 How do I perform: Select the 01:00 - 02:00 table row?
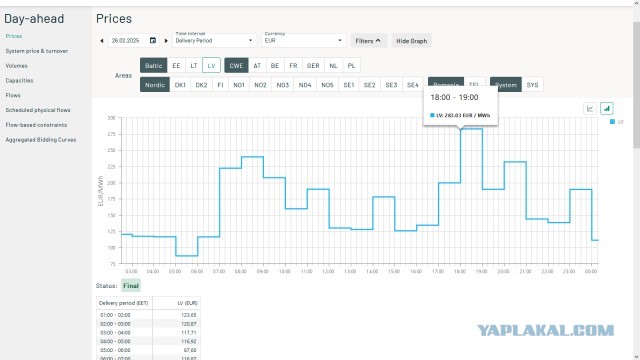pos(148,315)
